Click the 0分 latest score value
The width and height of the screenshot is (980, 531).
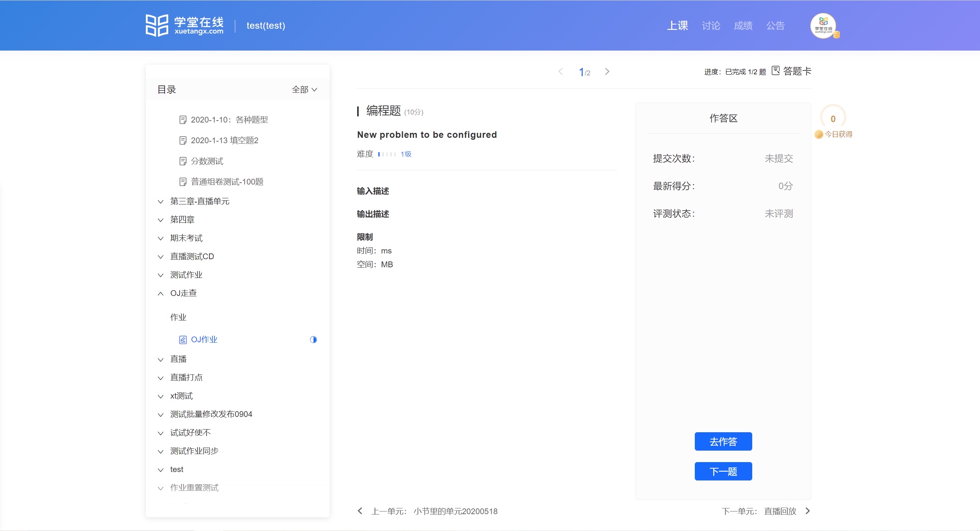coord(786,186)
